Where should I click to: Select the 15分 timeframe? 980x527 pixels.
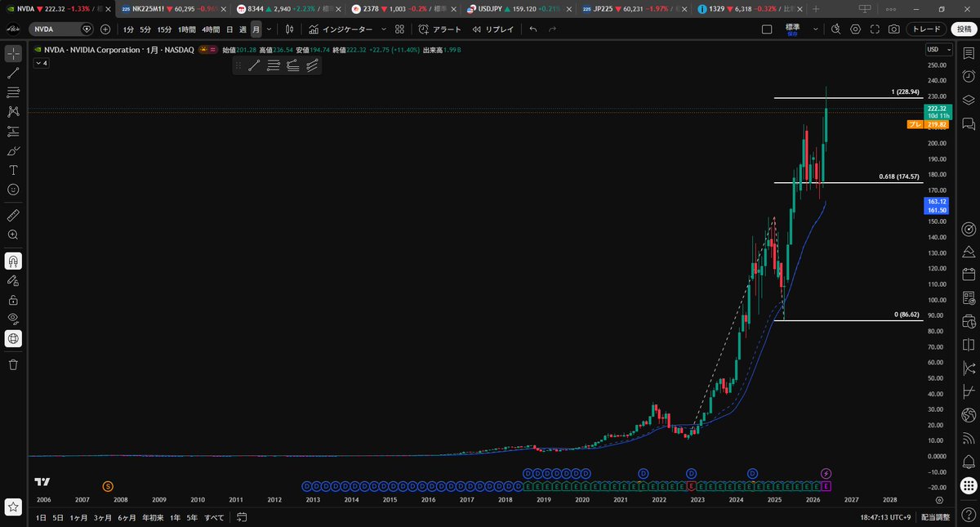tap(164, 29)
